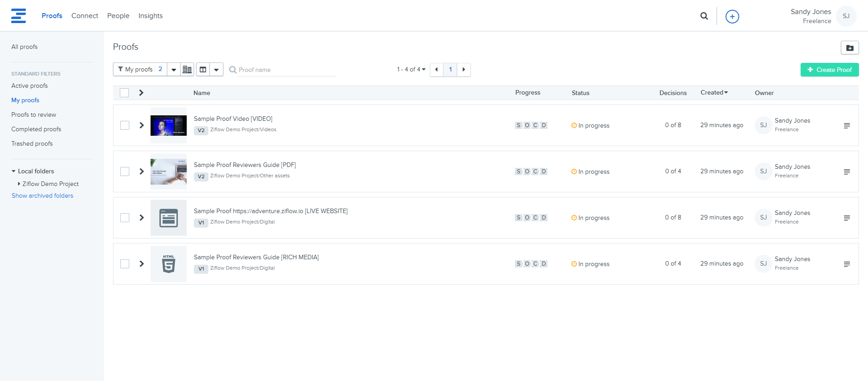Click V1 version badge of RICH MEDIA proof
Image resolution: width=868 pixels, height=381 pixels.
pos(201,269)
